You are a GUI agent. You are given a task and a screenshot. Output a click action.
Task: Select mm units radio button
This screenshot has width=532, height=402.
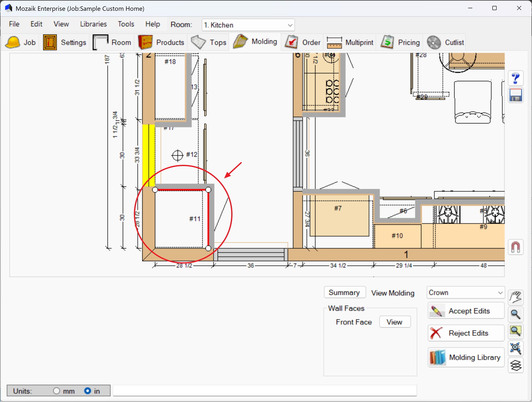(56, 391)
